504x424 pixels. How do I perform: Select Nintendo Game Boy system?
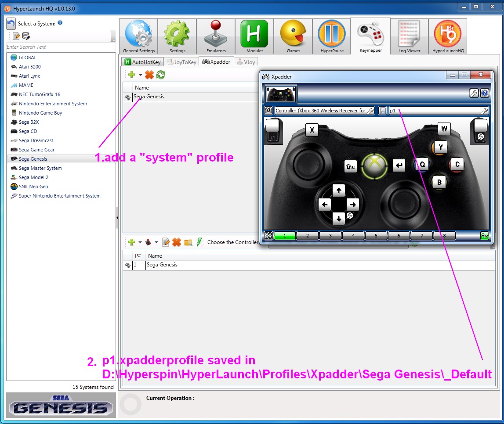pyautogui.click(x=40, y=113)
